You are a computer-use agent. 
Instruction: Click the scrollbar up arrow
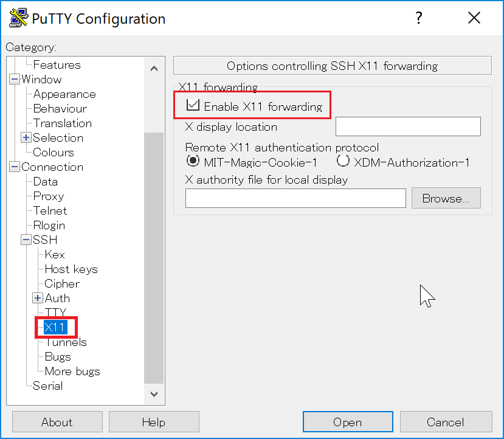(154, 69)
